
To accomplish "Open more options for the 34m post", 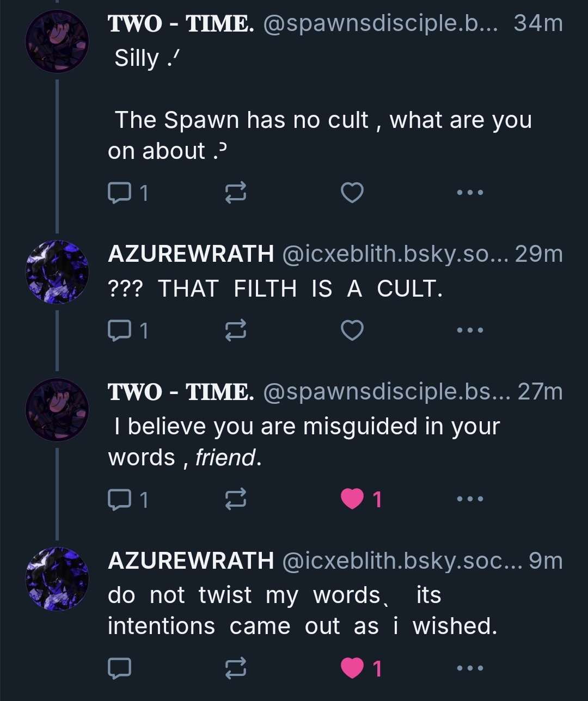I will [470, 192].
